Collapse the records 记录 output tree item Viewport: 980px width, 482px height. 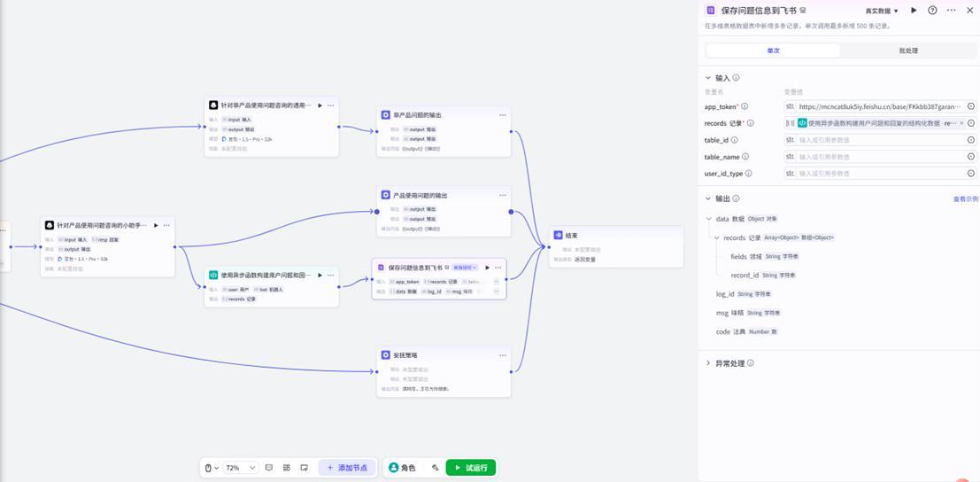pos(717,237)
